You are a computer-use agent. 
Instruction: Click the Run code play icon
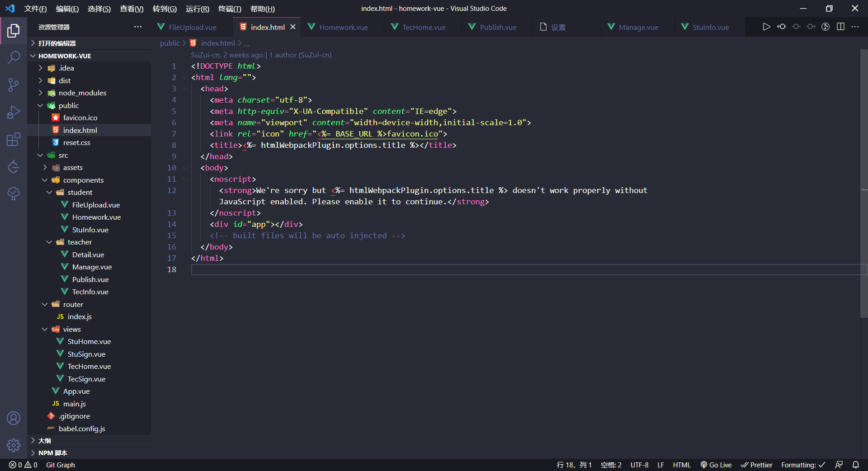pyautogui.click(x=766, y=27)
